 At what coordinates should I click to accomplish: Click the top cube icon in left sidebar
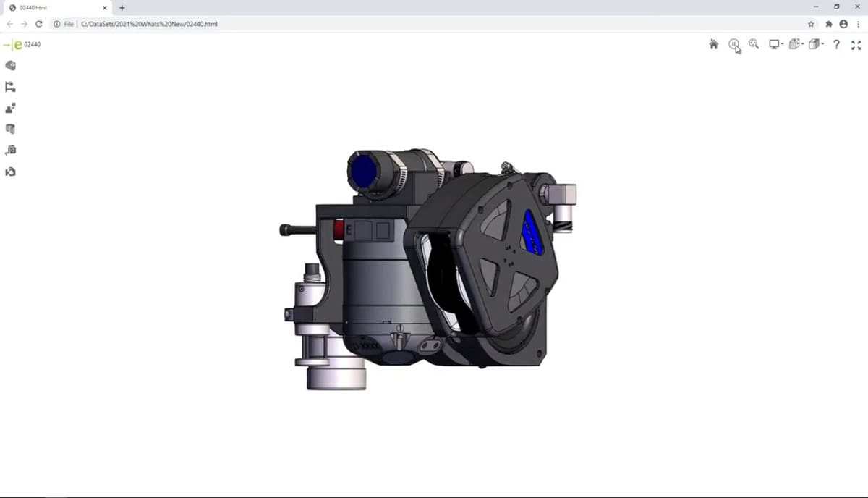[10, 66]
